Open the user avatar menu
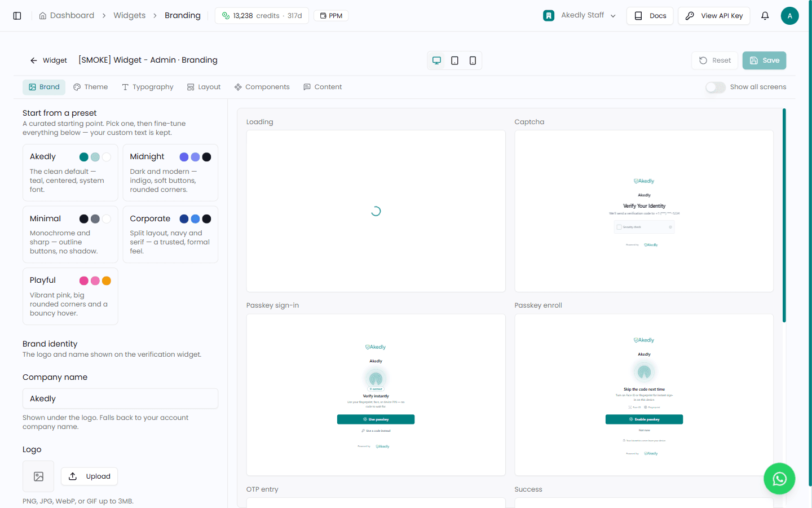Screen dimensions: 812x508 pyautogui.click(x=789, y=16)
